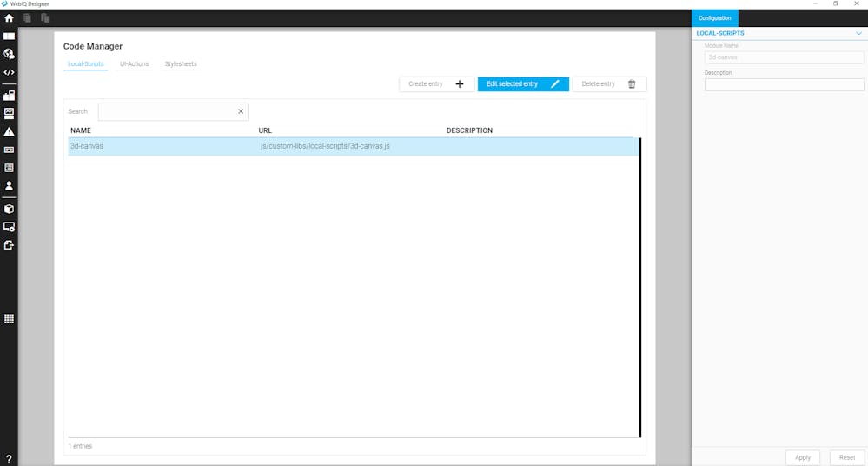
Task: Open the Home icon in the sidebar
Action: coord(9,17)
